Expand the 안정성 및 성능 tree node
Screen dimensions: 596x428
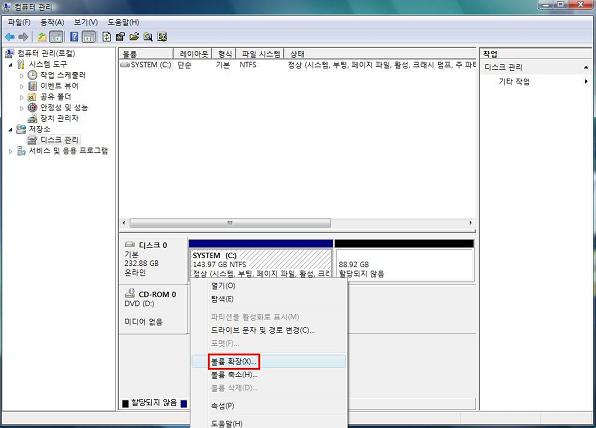click(x=22, y=108)
